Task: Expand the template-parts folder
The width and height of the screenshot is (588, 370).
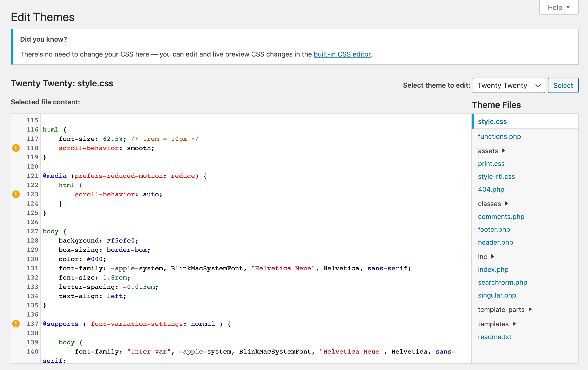Action: click(505, 310)
